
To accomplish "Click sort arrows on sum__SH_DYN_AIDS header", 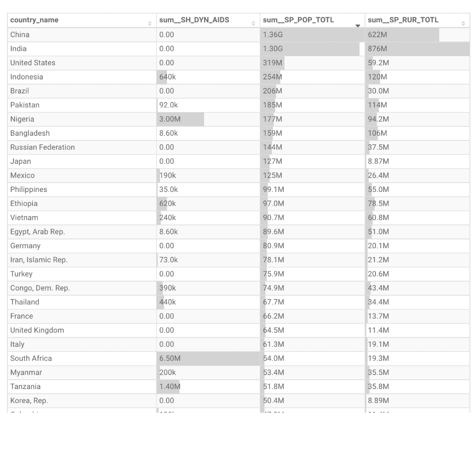I will click(253, 23).
